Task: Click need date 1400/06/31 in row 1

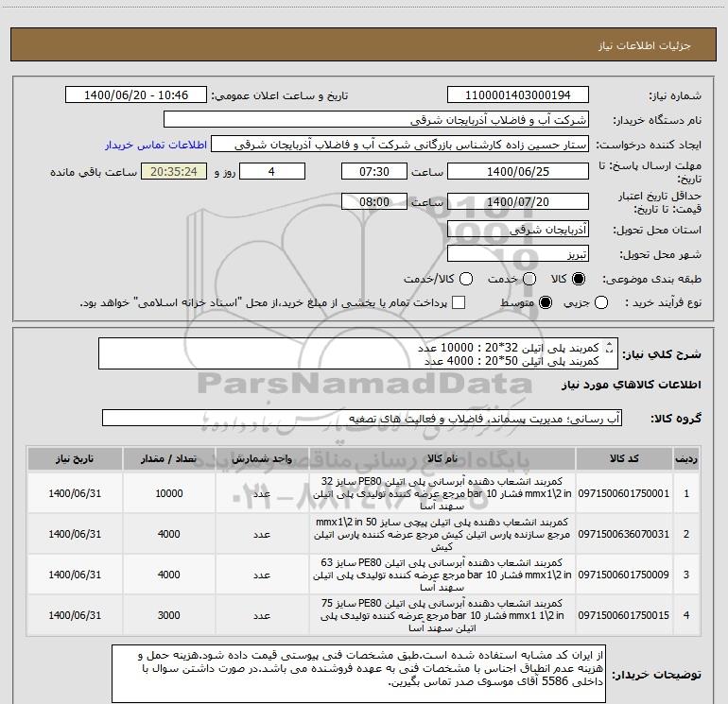Action: pos(75,493)
